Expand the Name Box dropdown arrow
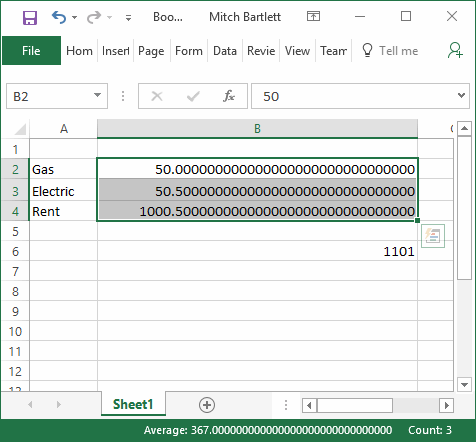Screen dimensions: 476x442 (x=97, y=96)
